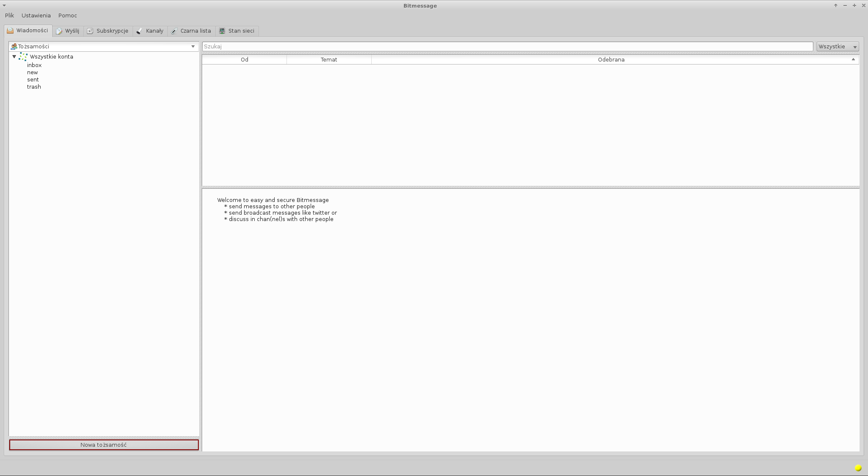This screenshot has height=476, width=868.
Task: Click the Nowa tożsamość button
Action: coord(104,445)
